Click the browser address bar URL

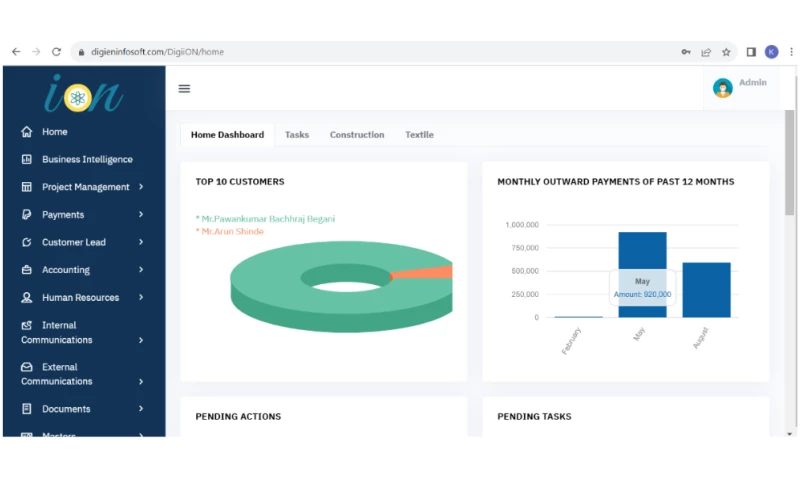(x=158, y=52)
